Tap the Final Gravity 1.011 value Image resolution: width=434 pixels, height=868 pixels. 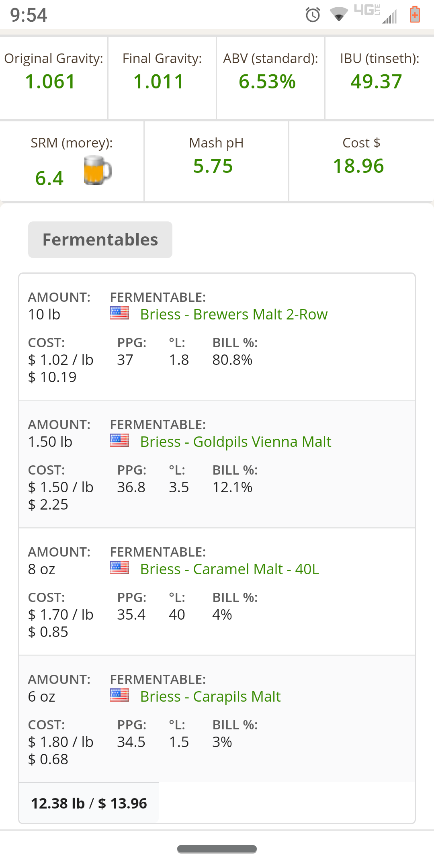pos(159,82)
